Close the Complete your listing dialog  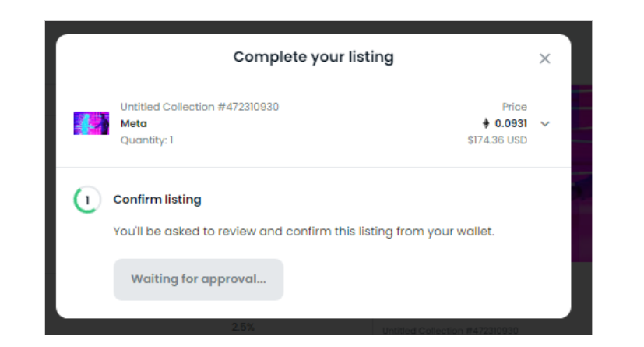click(x=544, y=58)
